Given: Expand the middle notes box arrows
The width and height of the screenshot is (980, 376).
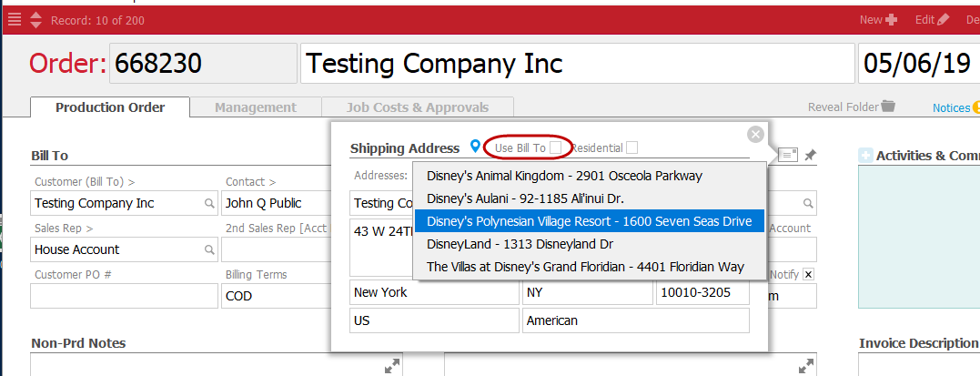Looking at the screenshot, I should 806,366.
